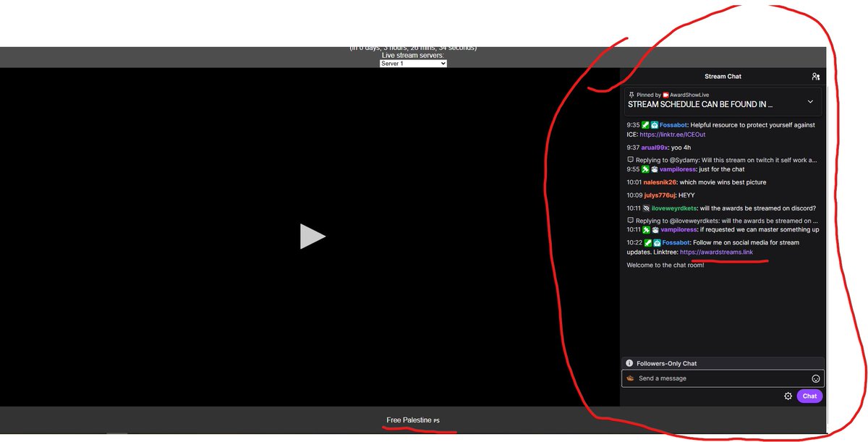Expand the pinned stream schedule message

(x=810, y=102)
